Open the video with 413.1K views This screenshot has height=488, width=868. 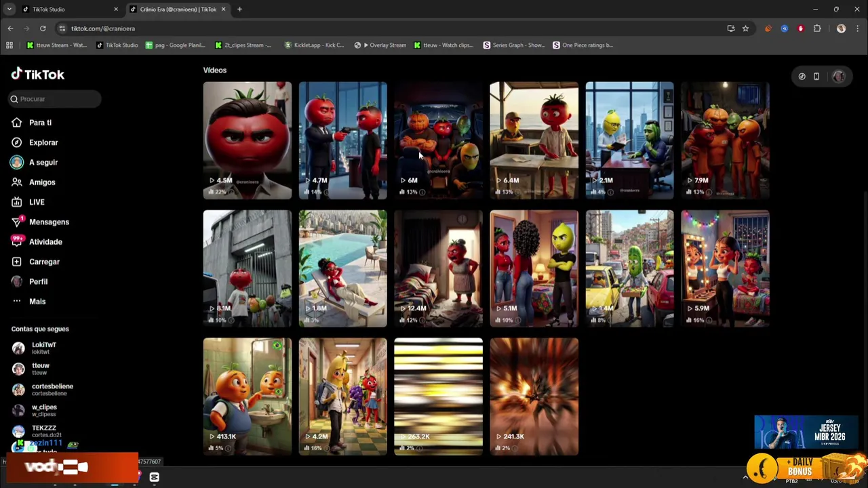click(x=248, y=396)
